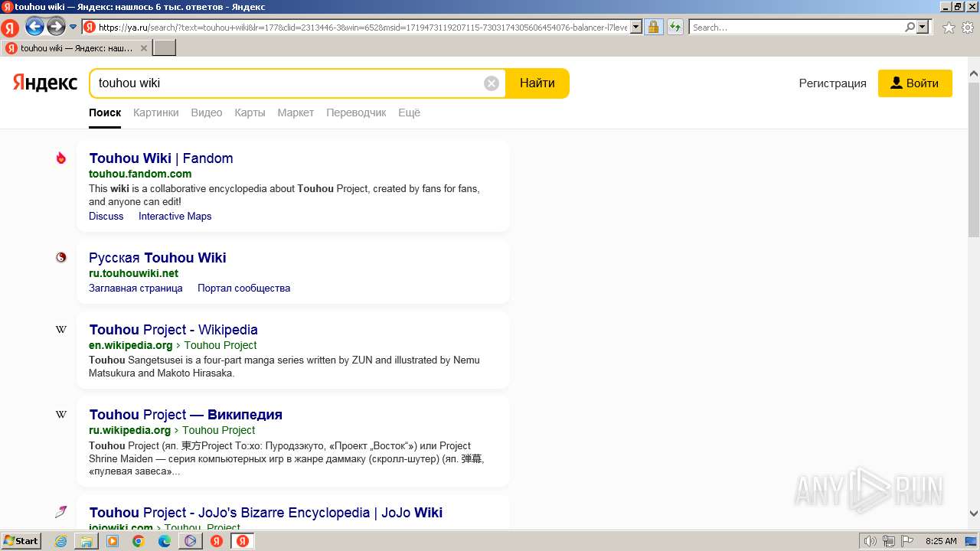Open the Touhou Wiki | Fandom result
980x551 pixels.
(161, 158)
